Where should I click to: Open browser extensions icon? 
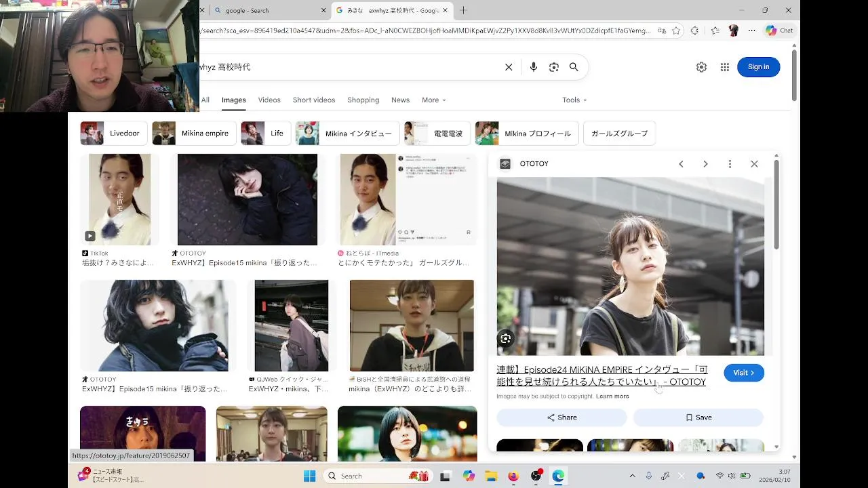694,30
